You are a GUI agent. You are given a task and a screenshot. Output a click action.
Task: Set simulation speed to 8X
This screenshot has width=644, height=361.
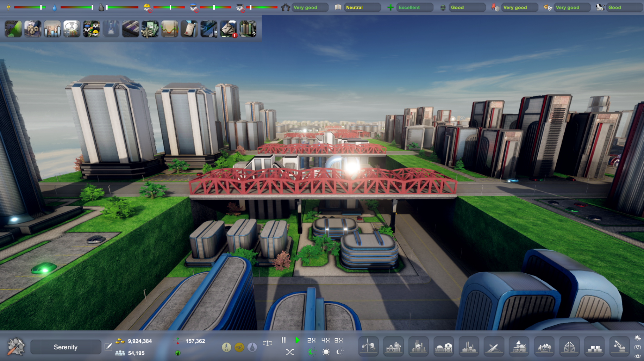pyautogui.click(x=338, y=340)
